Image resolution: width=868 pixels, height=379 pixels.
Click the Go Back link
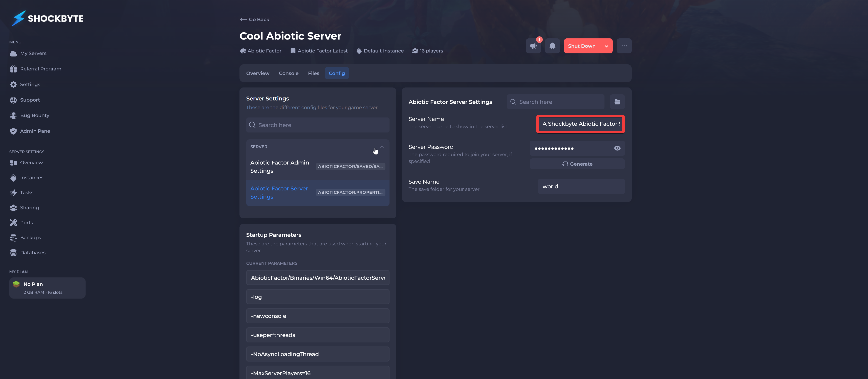[254, 19]
